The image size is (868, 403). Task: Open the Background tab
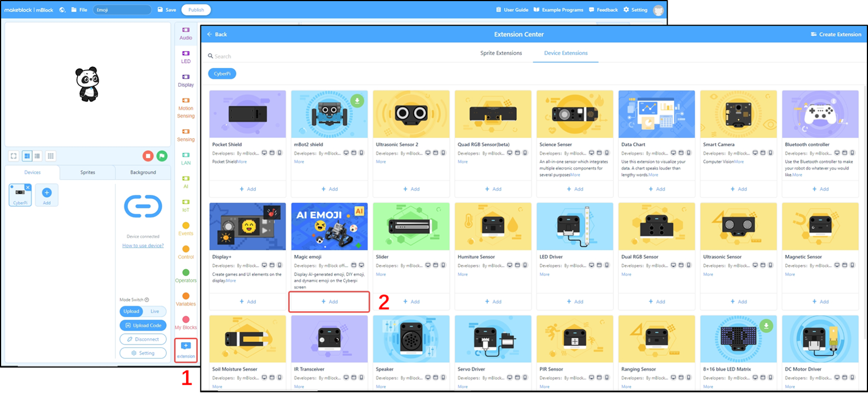click(x=142, y=172)
